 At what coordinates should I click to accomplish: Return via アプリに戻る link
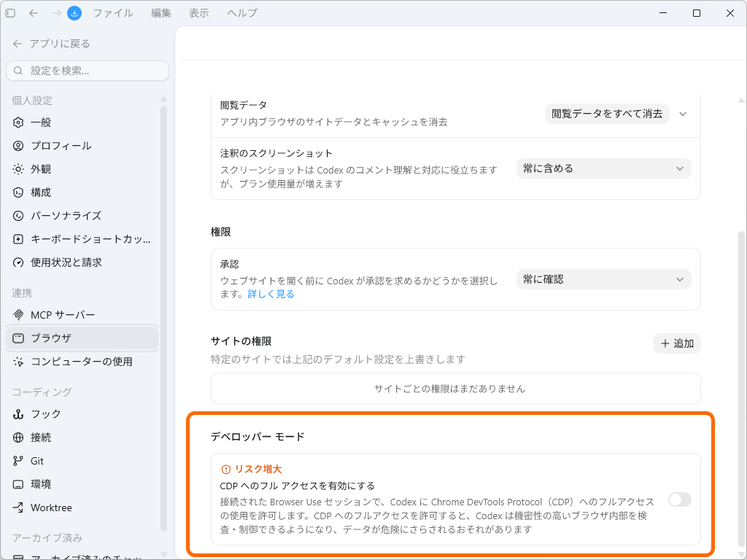coord(51,44)
